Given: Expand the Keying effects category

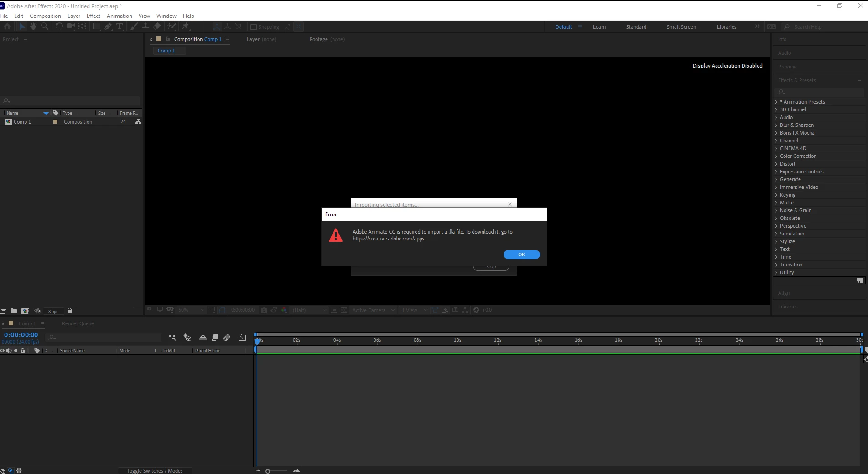Looking at the screenshot, I should [x=776, y=195].
